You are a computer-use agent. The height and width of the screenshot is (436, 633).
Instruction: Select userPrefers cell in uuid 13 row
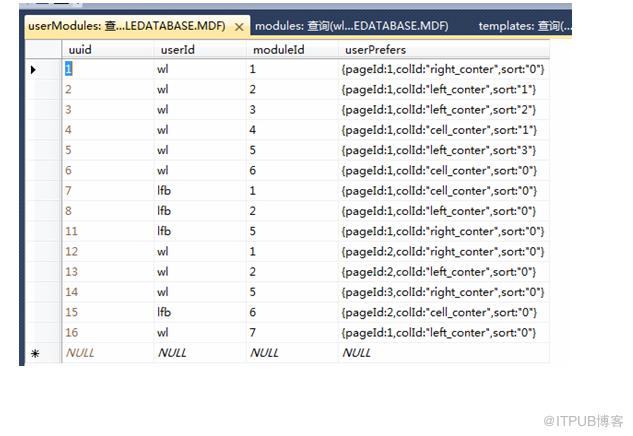coord(444,272)
